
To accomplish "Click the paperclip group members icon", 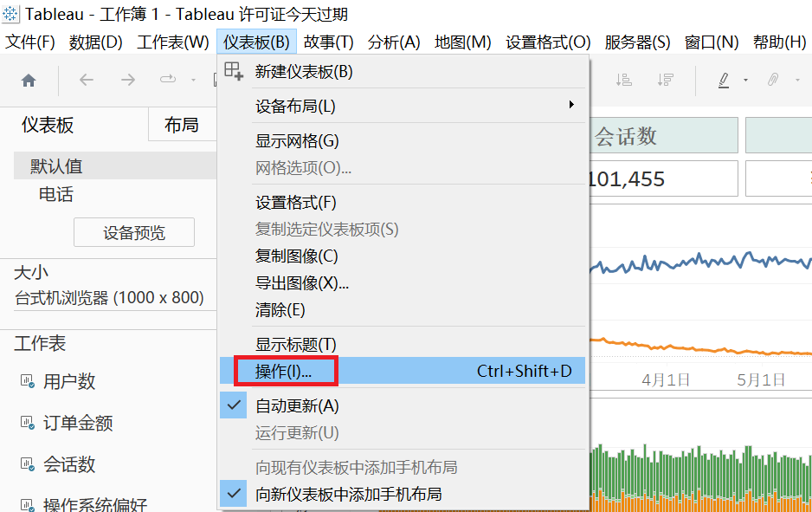I will [x=773, y=80].
